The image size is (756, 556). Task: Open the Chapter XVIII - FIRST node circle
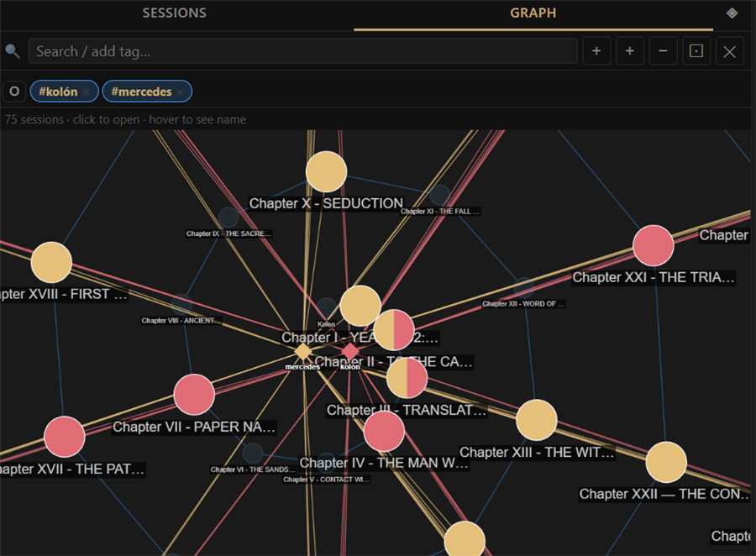click(x=51, y=262)
